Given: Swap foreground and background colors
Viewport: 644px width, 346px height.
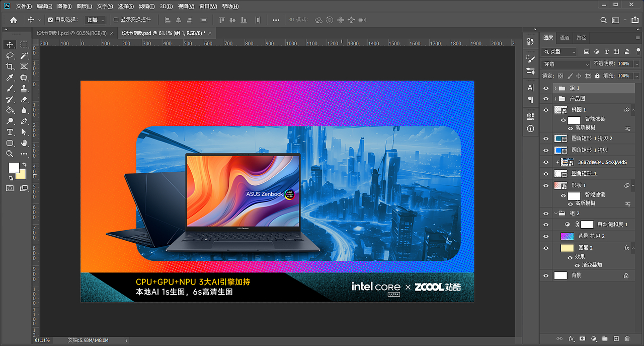Looking at the screenshot, I should (x=24, y=165).
